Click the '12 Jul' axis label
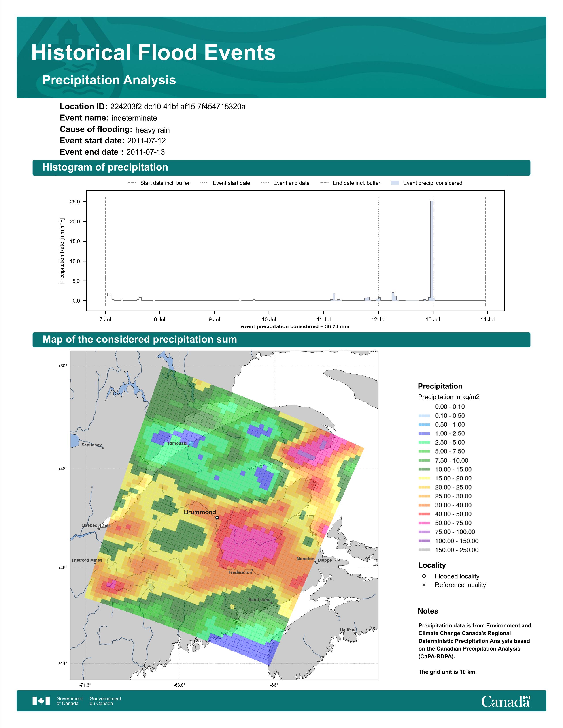The image size is (563, 728). [378, 319]
